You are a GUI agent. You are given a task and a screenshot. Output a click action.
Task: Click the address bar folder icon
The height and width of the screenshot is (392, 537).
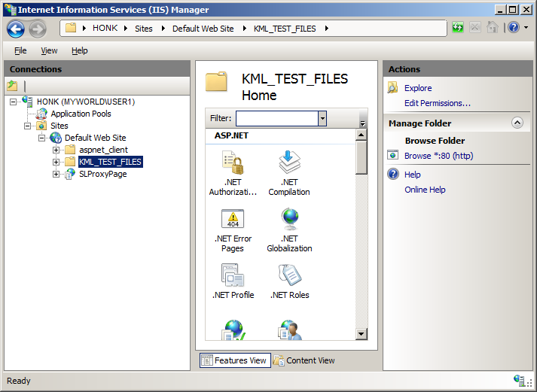71,28
